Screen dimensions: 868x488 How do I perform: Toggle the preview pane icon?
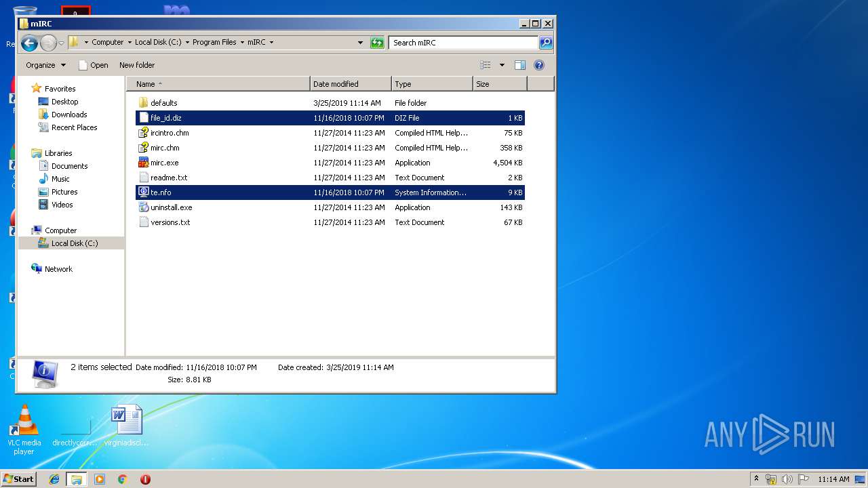click(520, 65)
